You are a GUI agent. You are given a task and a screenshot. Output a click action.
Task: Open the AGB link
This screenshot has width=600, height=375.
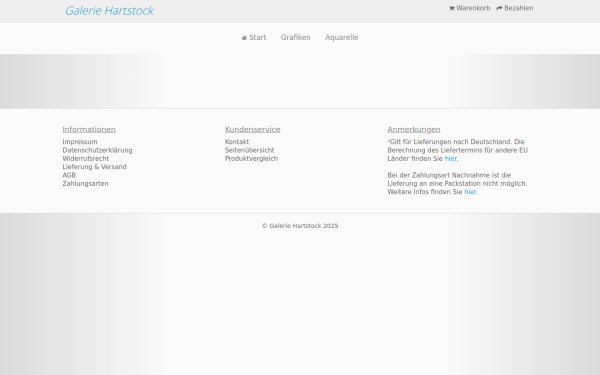[69, 175]
